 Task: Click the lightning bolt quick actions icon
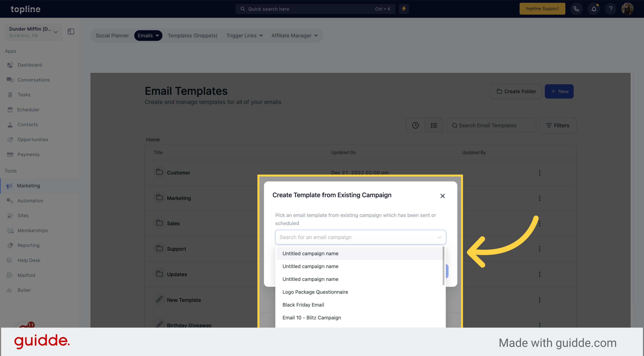point(404,9)
